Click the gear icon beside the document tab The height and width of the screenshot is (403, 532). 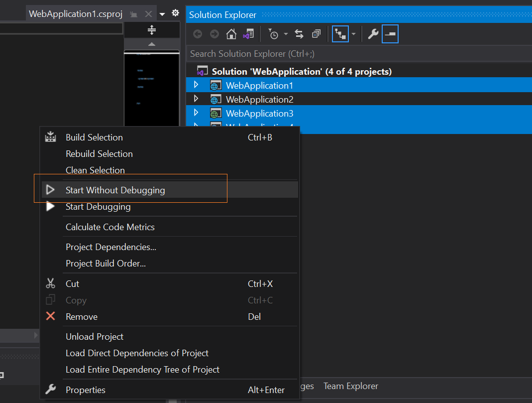[x=175, y=13]
